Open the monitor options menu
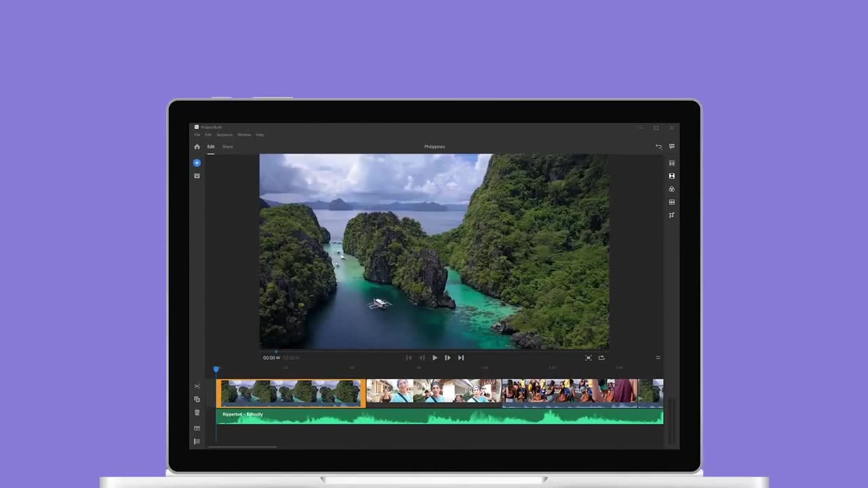The height and width of the screenshot is (488, 868). click(x=657, y=358)
